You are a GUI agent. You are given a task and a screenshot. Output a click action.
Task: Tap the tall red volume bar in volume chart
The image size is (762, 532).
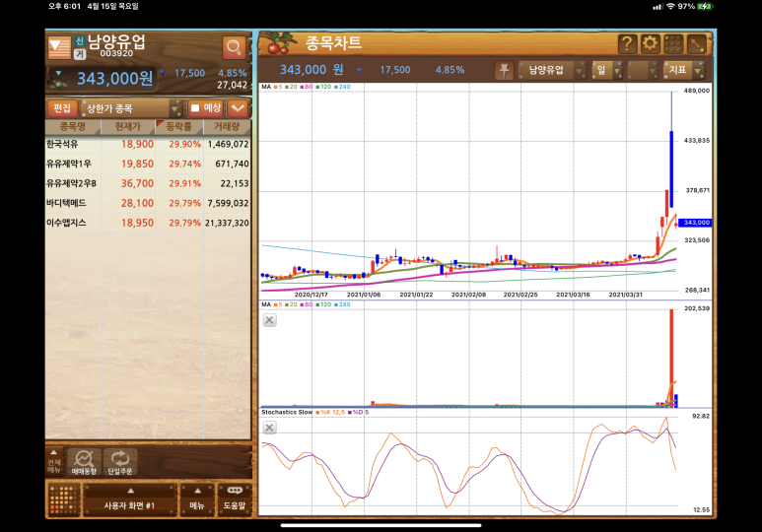(x=671, y=358)
